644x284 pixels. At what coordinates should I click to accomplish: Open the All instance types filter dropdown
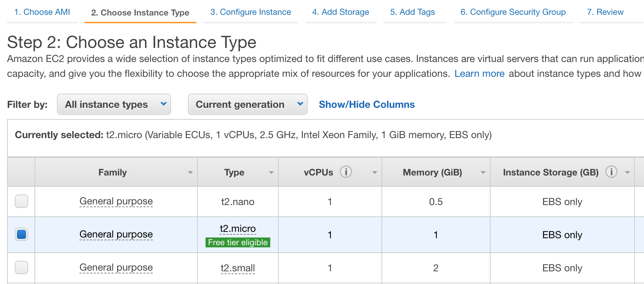(x=114, y=104)
